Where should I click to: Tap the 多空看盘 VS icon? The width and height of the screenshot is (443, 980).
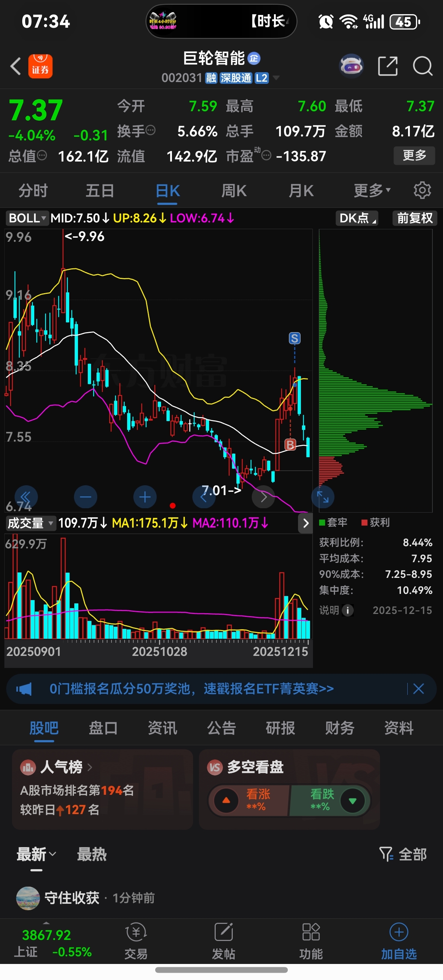click(215, 767)
